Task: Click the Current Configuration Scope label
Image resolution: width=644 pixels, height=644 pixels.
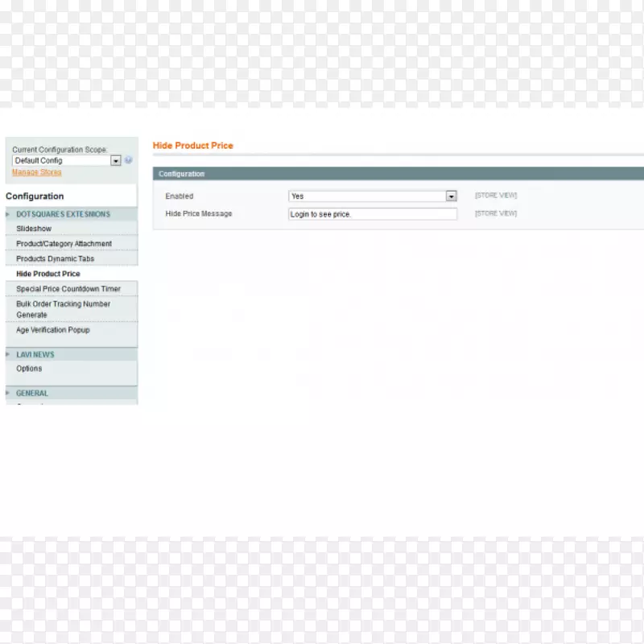Action: coord(59,150)
